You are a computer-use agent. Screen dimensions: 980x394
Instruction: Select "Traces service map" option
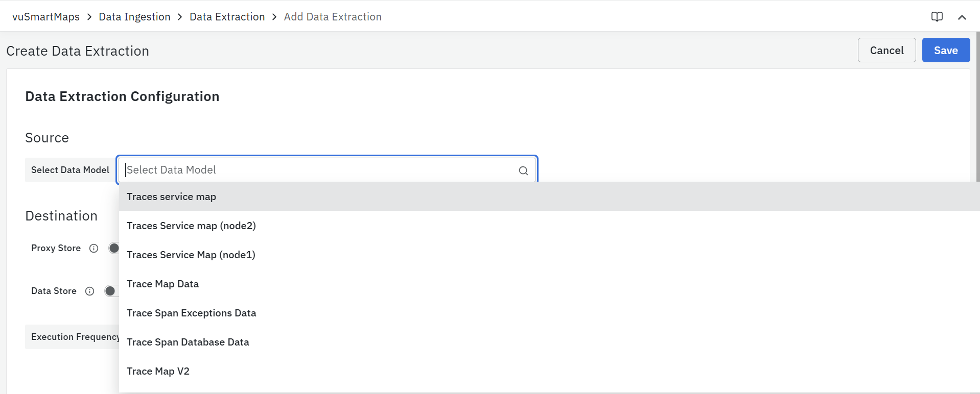click(x=171, y=197)
